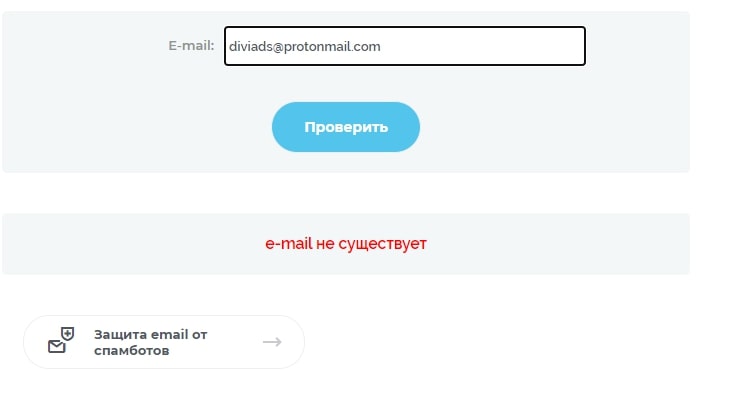Click the word существует in the error text
Screen dimensions: 730x418
(383, 243)
